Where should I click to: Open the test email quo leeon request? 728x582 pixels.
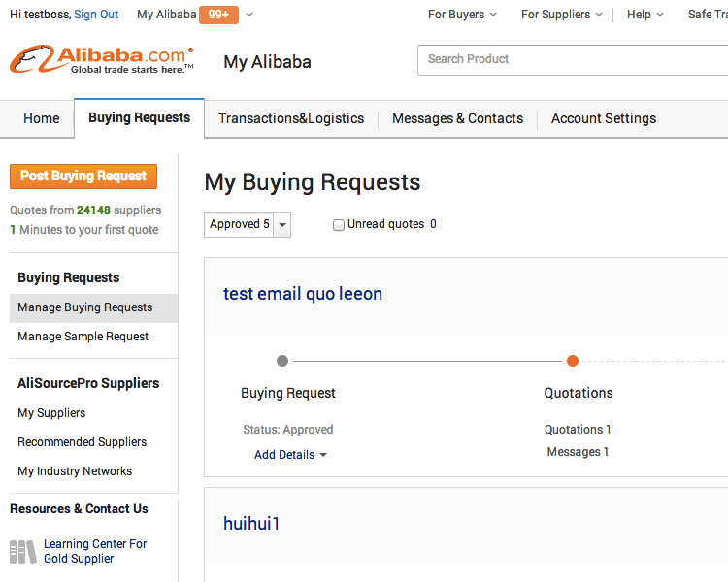[x=303, y=294]
